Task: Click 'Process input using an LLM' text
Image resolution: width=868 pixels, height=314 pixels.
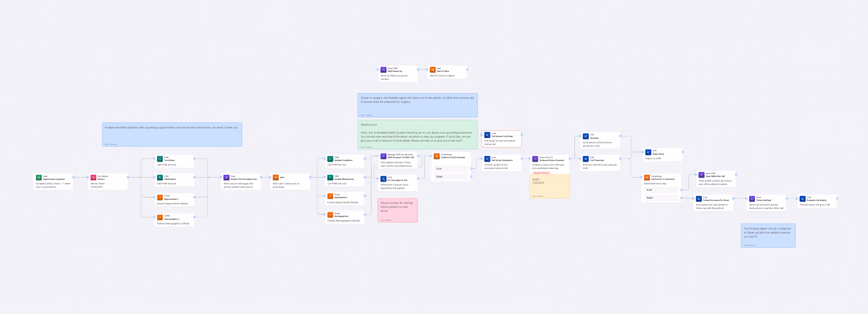Action: 814,204
